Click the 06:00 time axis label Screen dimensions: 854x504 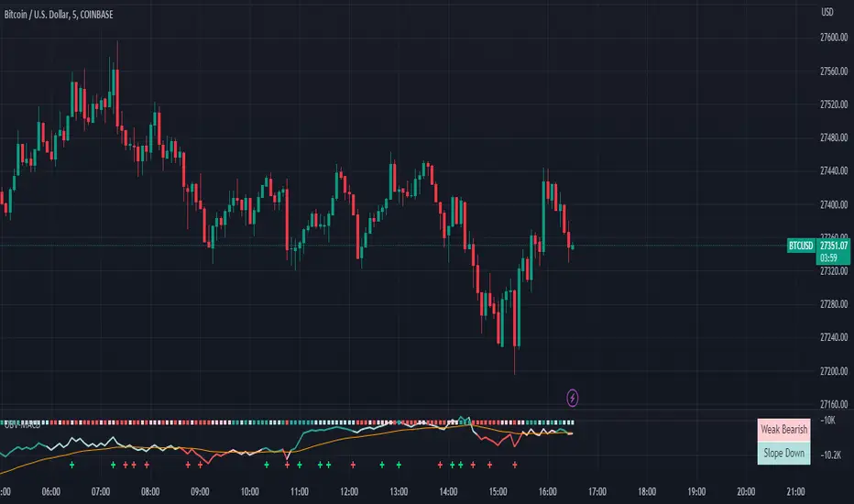(51, 491)
